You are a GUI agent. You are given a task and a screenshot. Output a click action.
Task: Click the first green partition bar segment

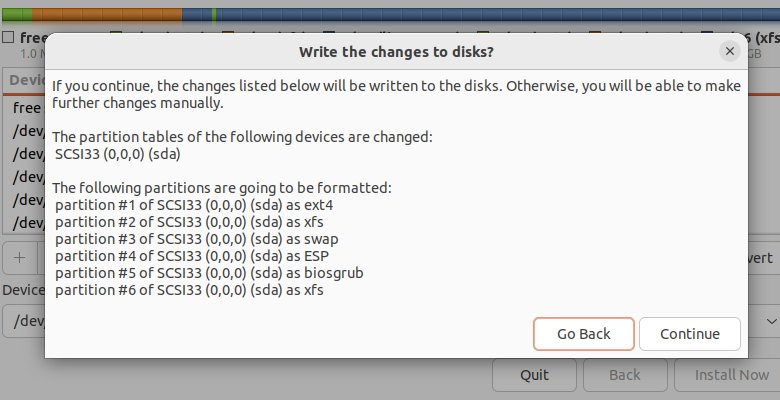tap(17, 15)
